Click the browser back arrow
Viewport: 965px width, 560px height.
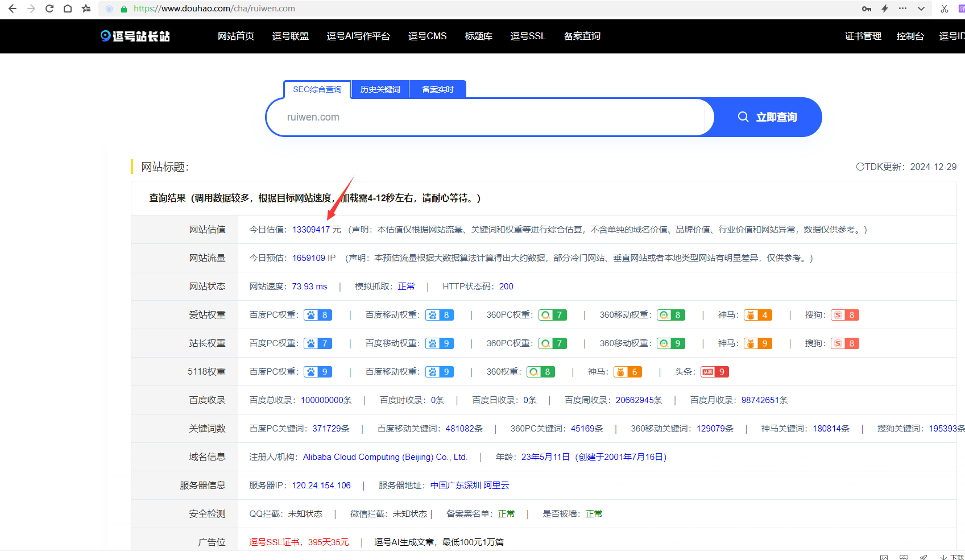click(x=13, y=9)
